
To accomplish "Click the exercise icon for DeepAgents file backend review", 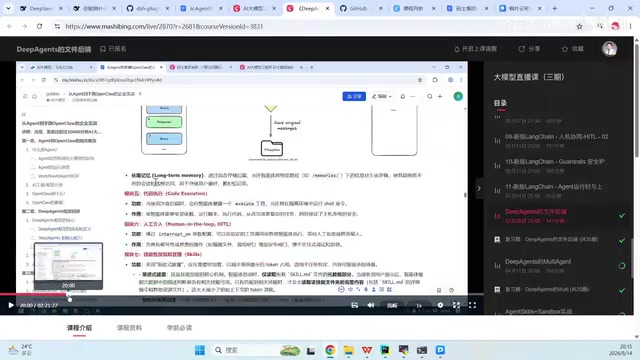I will [497, 240].
